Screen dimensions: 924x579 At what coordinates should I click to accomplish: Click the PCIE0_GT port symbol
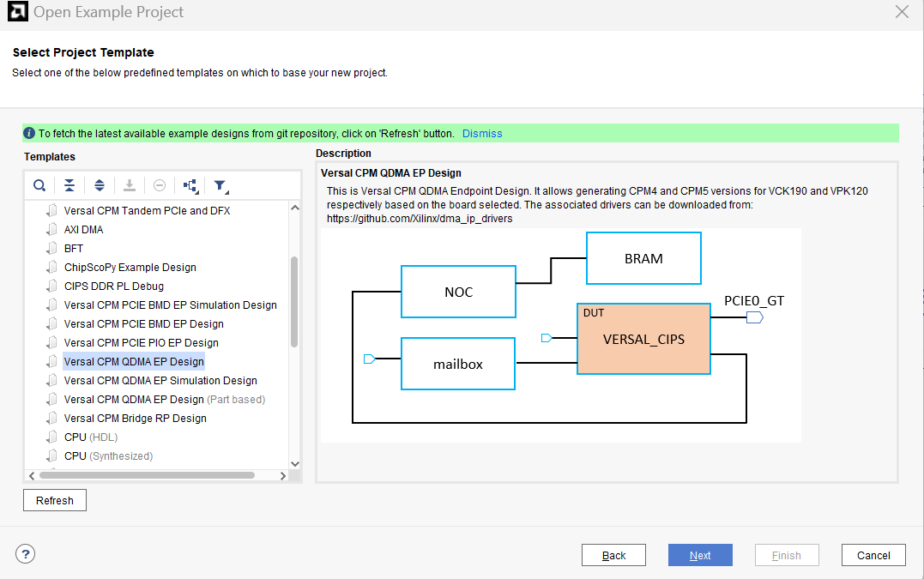755,317
